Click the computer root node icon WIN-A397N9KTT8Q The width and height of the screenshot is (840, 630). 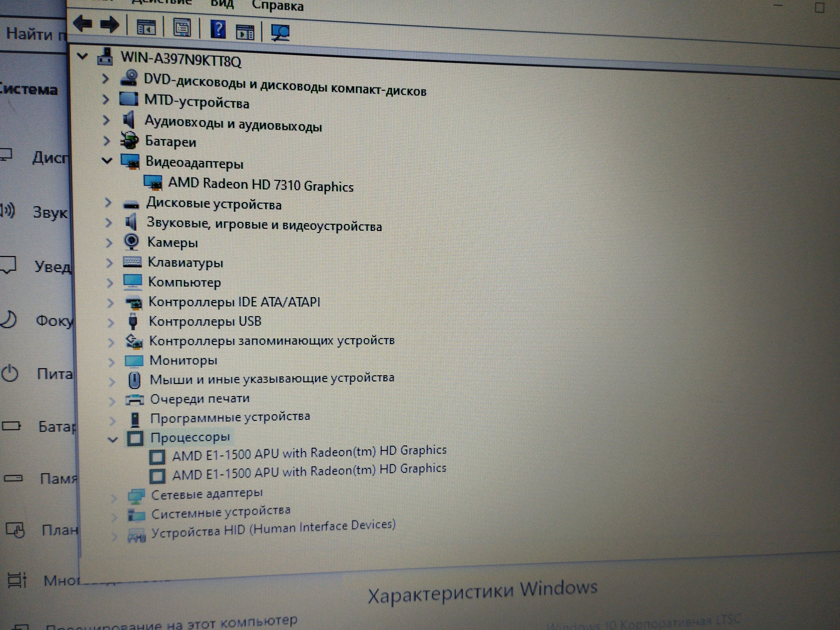tap(105, 56)
